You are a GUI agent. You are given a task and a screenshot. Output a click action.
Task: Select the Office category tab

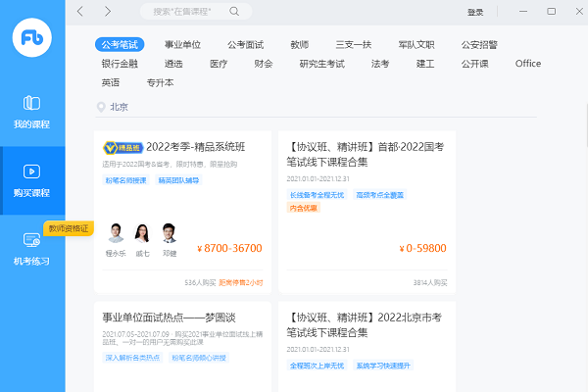(527, 64)
